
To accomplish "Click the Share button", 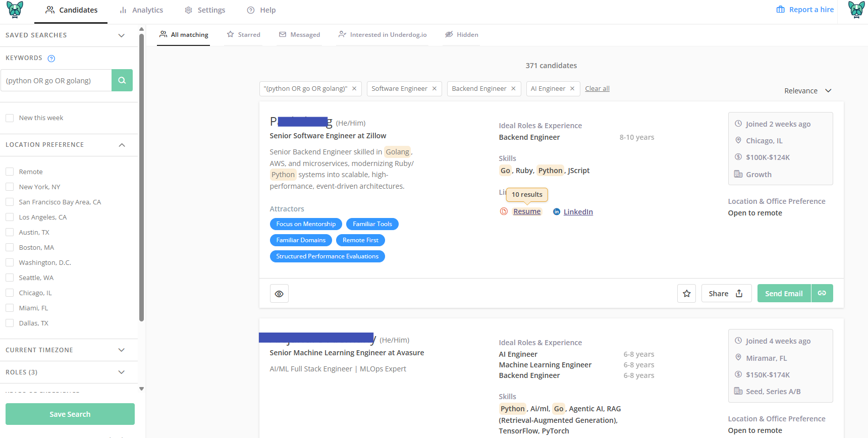I will pos(726,293).
